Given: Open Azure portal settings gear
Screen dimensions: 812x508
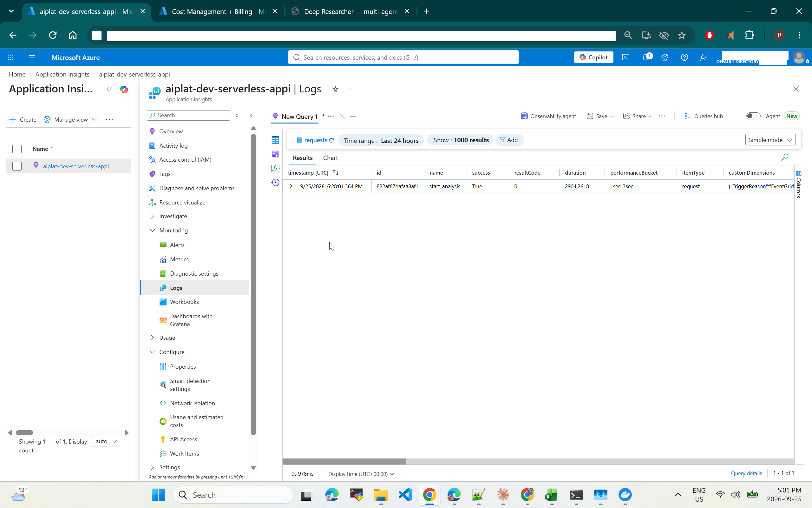Looking at the screenshot, I should 665,57.
